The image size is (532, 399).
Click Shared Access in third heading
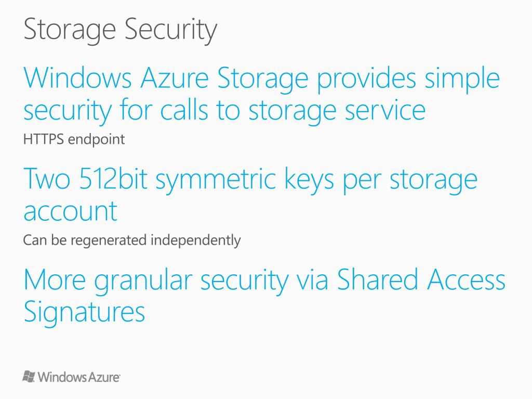[421, 280]
